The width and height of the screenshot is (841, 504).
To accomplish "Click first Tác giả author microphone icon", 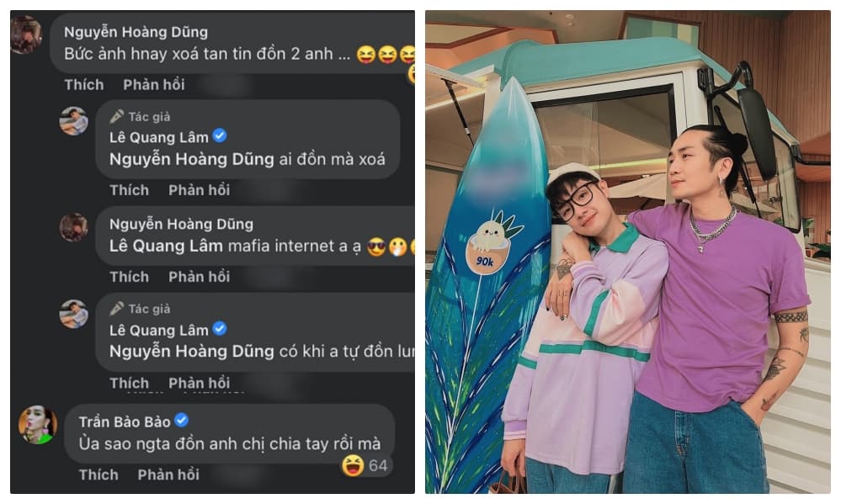I will pyautogui.click(x=116, y=116).
